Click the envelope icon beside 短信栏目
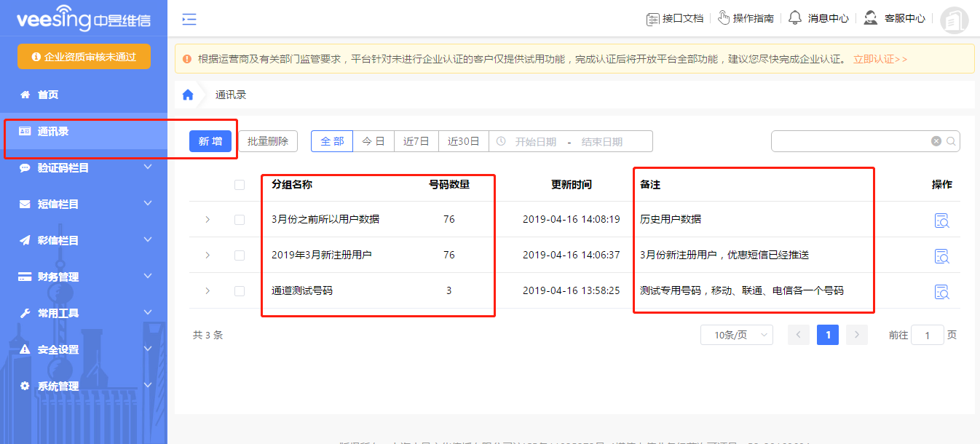 tap(25, 204)
